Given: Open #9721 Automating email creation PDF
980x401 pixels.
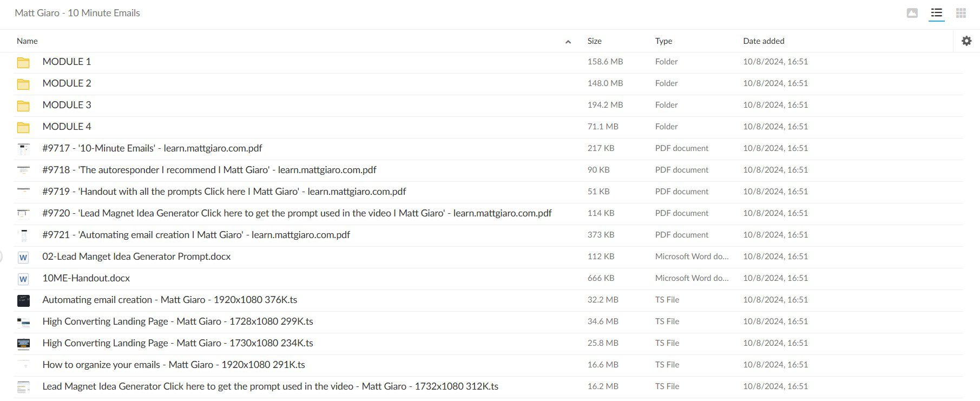Looking at the screenshot, I should pyautogui.click(x=196, y=235).
